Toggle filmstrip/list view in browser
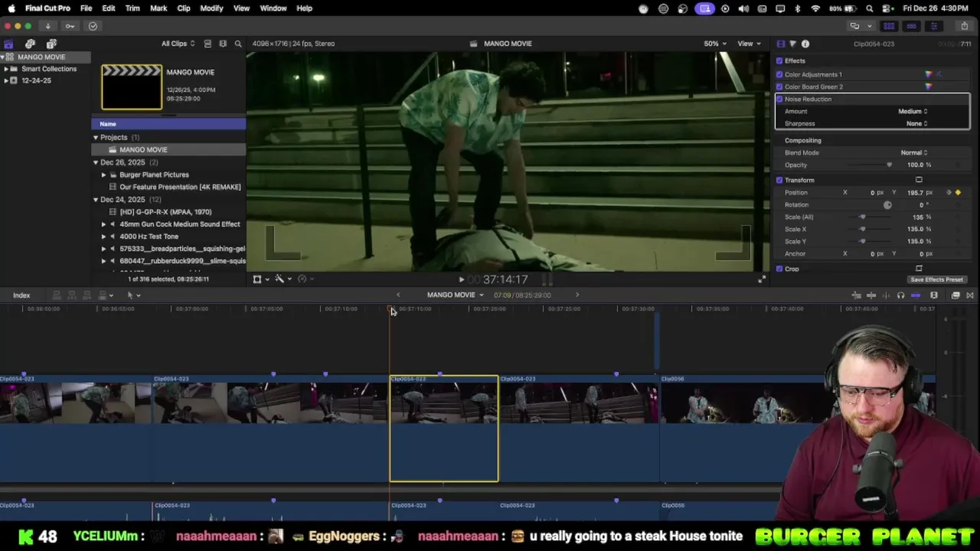Image resolution: width=980 pixels, height=551 pixels. pos(207,44)
